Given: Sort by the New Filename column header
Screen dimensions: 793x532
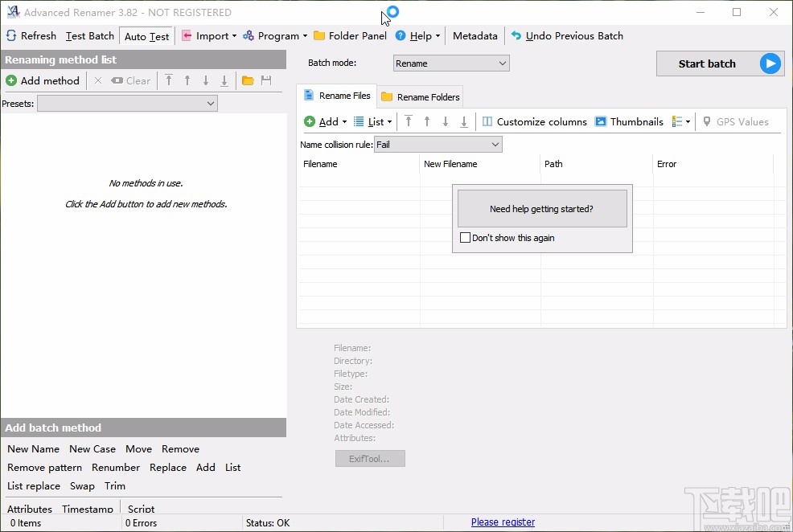Looking at the screenshot, I should click(x=450, y=164).
